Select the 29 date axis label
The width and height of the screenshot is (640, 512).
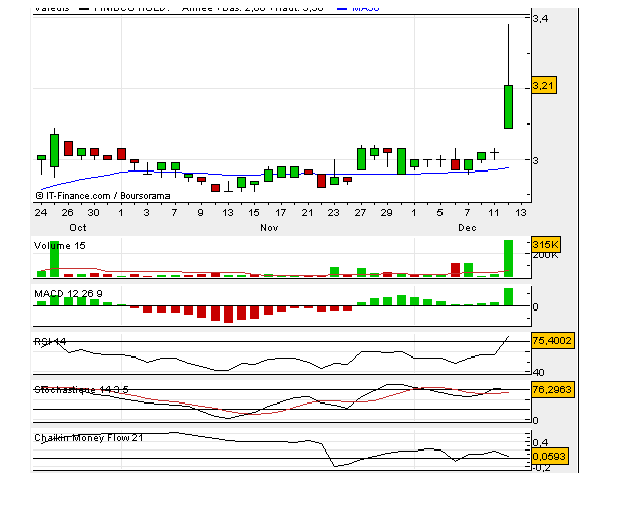(387, 213)
